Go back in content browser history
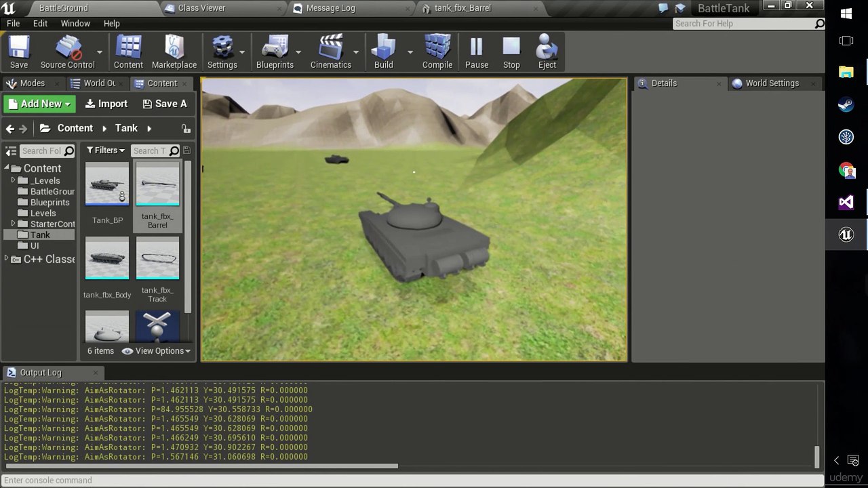Image resolution: width=868 pixels, height=488 pixels. point(9,128)
